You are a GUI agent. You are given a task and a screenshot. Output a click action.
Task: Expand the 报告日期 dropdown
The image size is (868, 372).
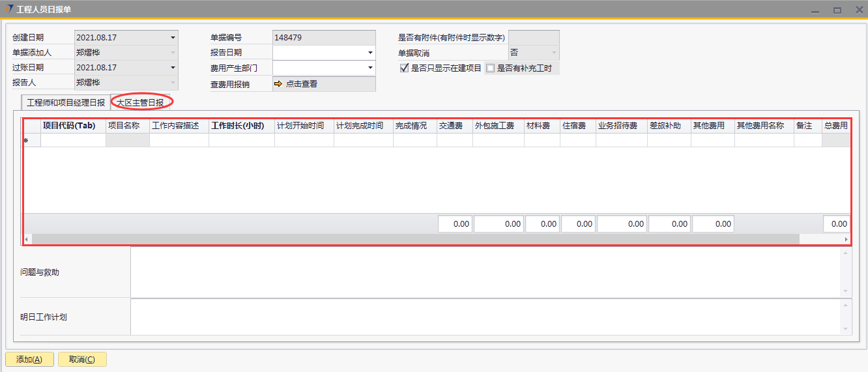coord(370,53)
